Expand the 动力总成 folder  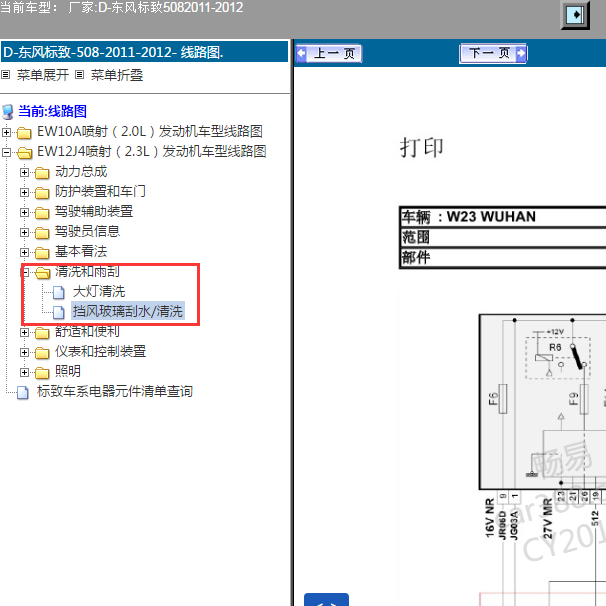pyautogui.click(x=24, y=172)
